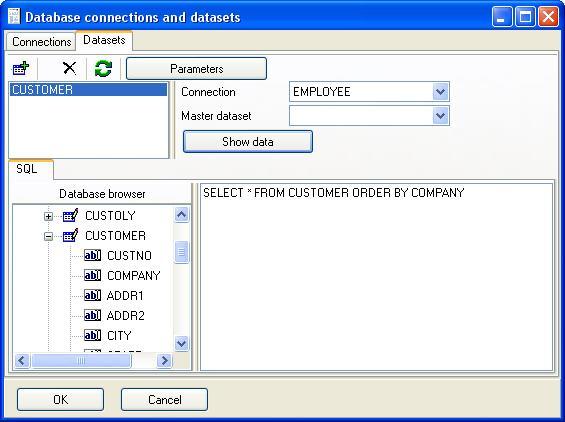Confirm with the OK button

[x=61, y=399]
